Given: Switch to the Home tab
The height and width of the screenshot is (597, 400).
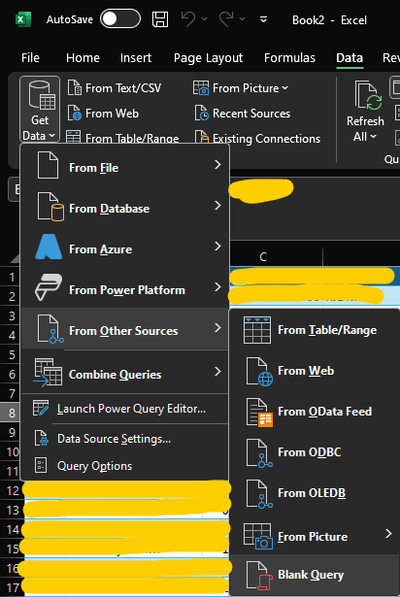Looking at the screenshot, I should click(83, 57).
